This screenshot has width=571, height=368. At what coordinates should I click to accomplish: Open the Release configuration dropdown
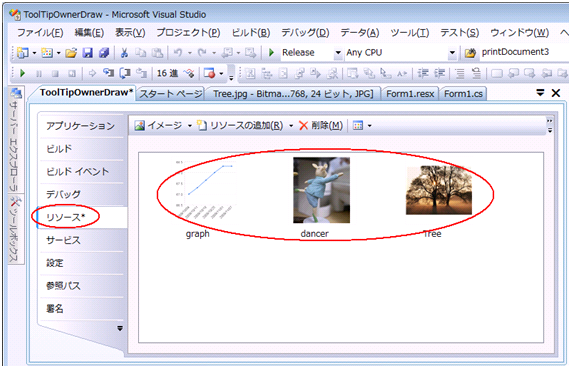(338, 53)
